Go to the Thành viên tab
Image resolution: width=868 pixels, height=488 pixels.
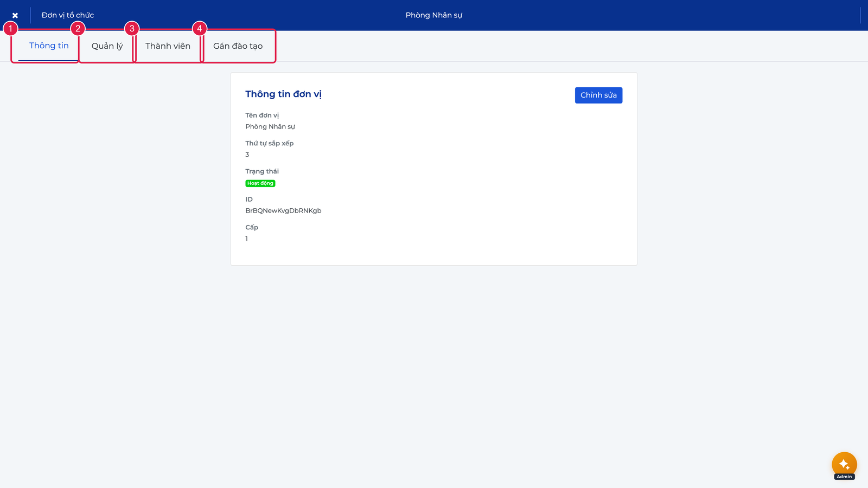168,46
